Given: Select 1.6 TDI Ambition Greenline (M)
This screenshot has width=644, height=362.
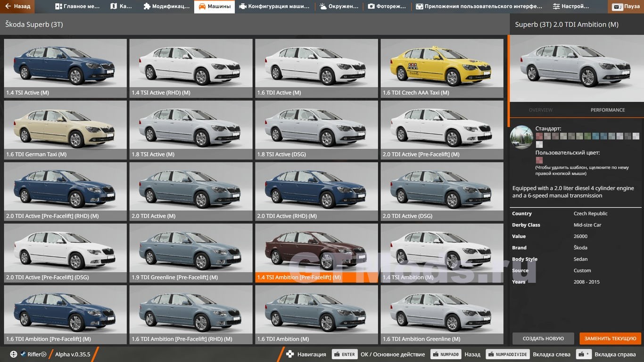Looking at the screenshot, I should pos(442,314).
